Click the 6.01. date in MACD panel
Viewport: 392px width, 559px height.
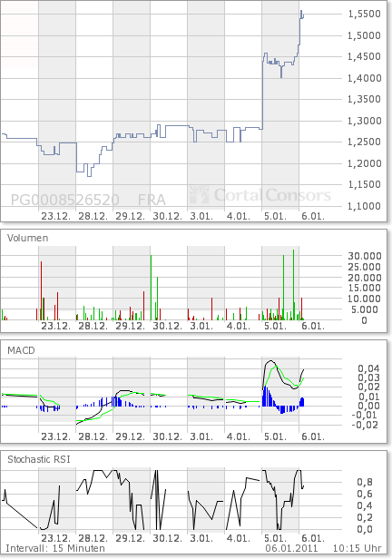(313, 436)
